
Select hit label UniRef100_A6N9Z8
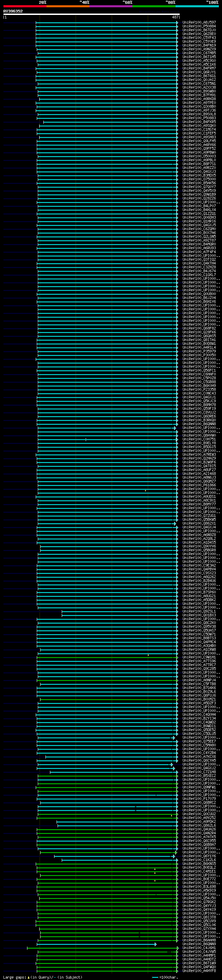(199, 535)
